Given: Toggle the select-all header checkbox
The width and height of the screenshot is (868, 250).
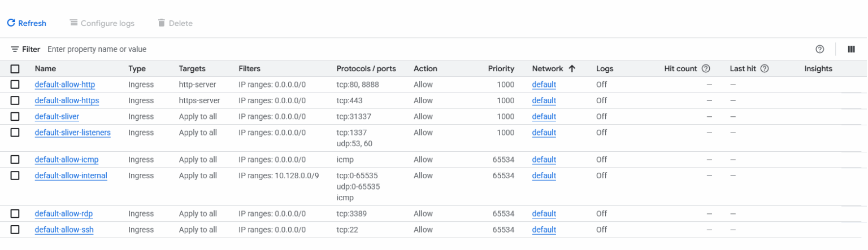Looking at the screenshot, I should point(15,69).
